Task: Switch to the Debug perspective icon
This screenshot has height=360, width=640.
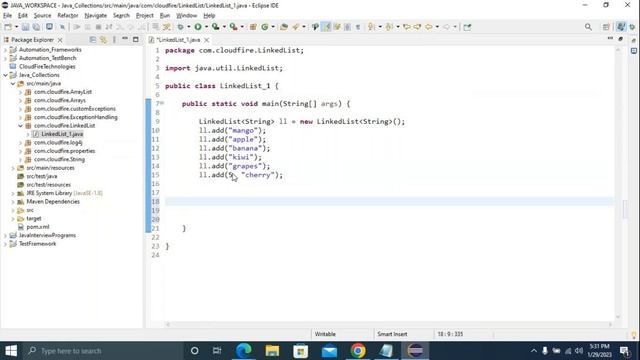Action: pyautogui.click(x=632, y=27)
